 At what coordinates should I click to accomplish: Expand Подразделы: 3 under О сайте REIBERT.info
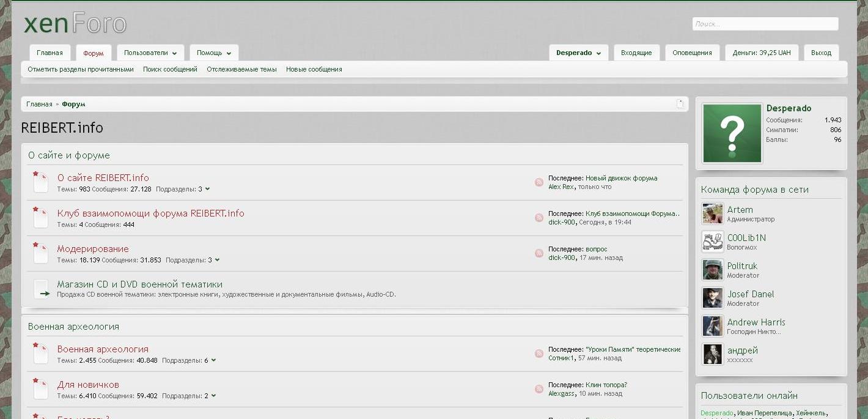coord(207,189)
